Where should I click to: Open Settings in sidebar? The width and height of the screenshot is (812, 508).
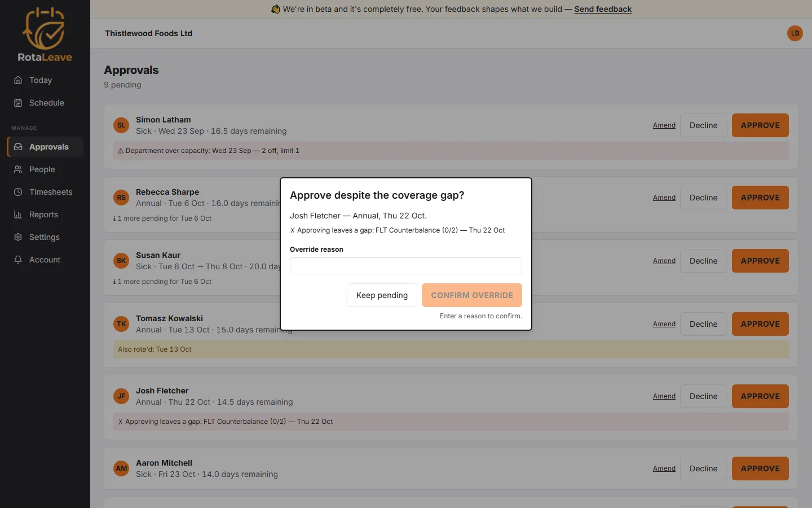(45, 237)
